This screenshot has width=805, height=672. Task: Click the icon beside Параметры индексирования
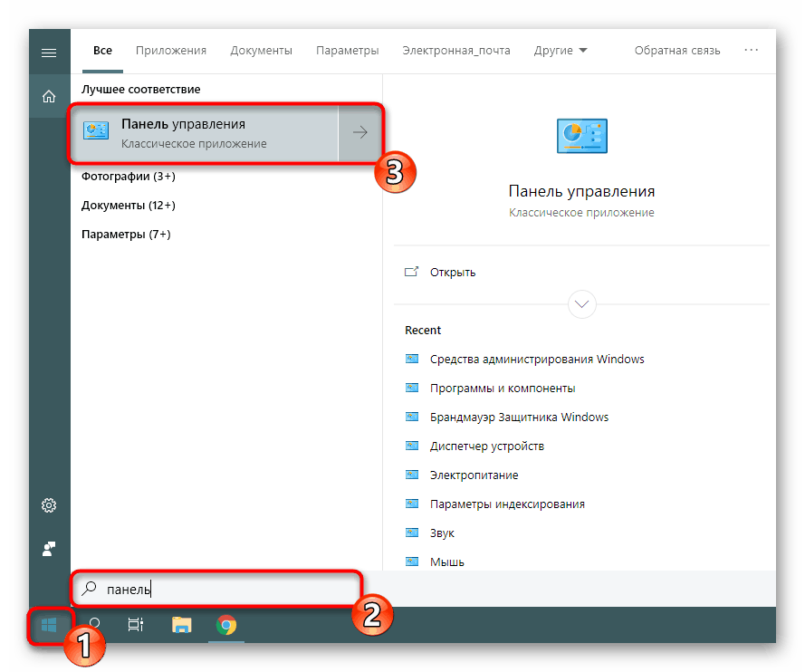point(412,504)
